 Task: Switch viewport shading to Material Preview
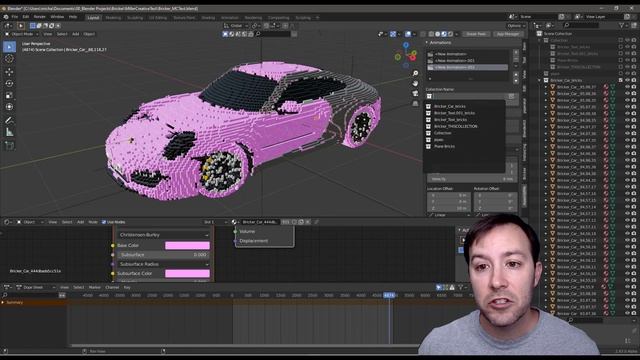pyautogui.click(x=444, y=34)
